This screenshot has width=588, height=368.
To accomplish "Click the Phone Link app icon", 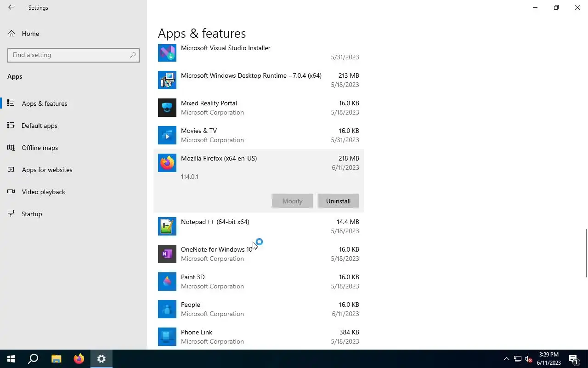I will tap(167, 337).
